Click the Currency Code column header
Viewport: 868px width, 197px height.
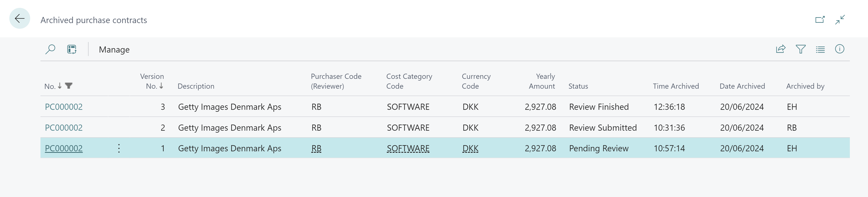pos(476,81)
